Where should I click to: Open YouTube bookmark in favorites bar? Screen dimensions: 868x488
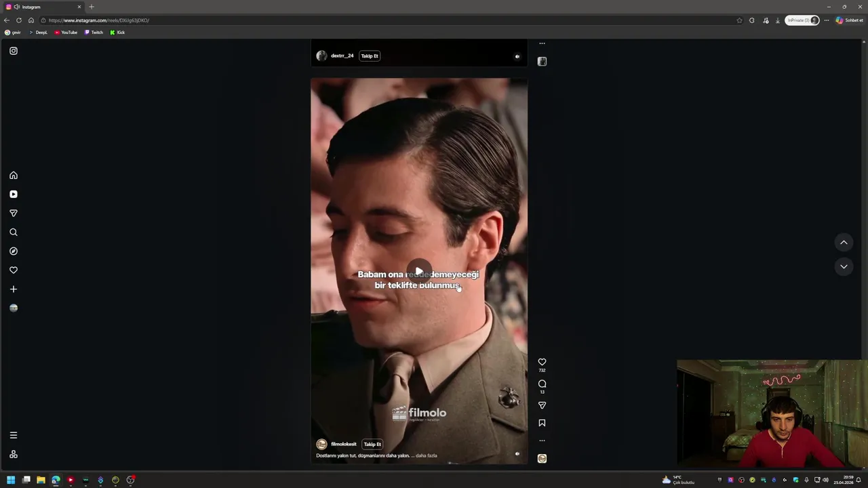tap(66, 33)
